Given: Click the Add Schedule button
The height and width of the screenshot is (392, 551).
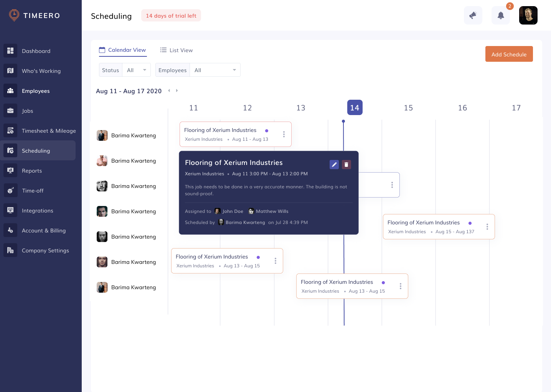Looking at the screenshot, I should (509, 54).
